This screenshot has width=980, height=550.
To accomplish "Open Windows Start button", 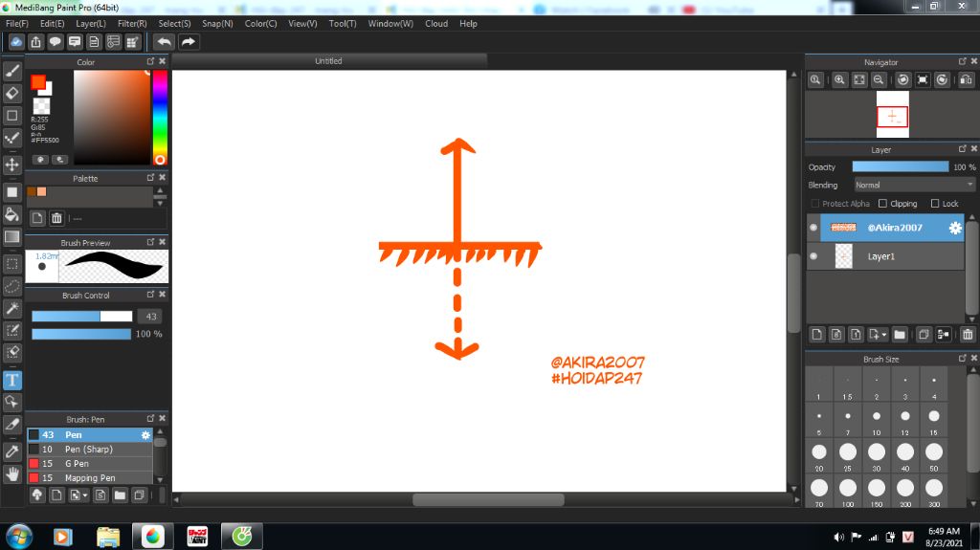I will (x=19, y=537).
